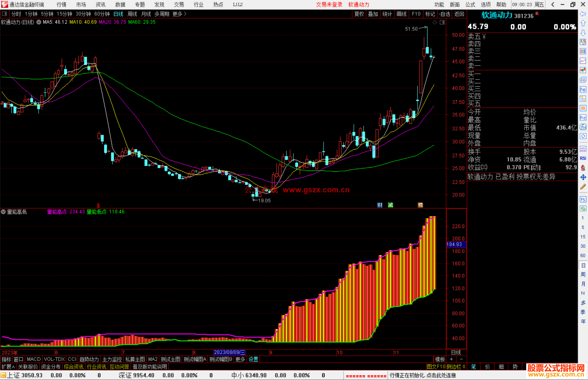Click the F10 company info sidebar icon
This screenshot has height=380, width=588.
pyautogui.click(x=583, y=89)
